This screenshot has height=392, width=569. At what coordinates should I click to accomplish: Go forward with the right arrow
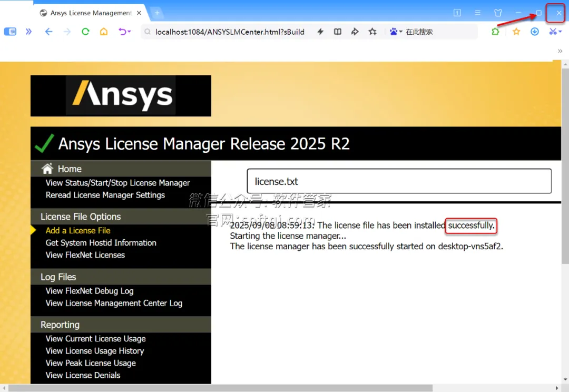(x=67, y=32)
